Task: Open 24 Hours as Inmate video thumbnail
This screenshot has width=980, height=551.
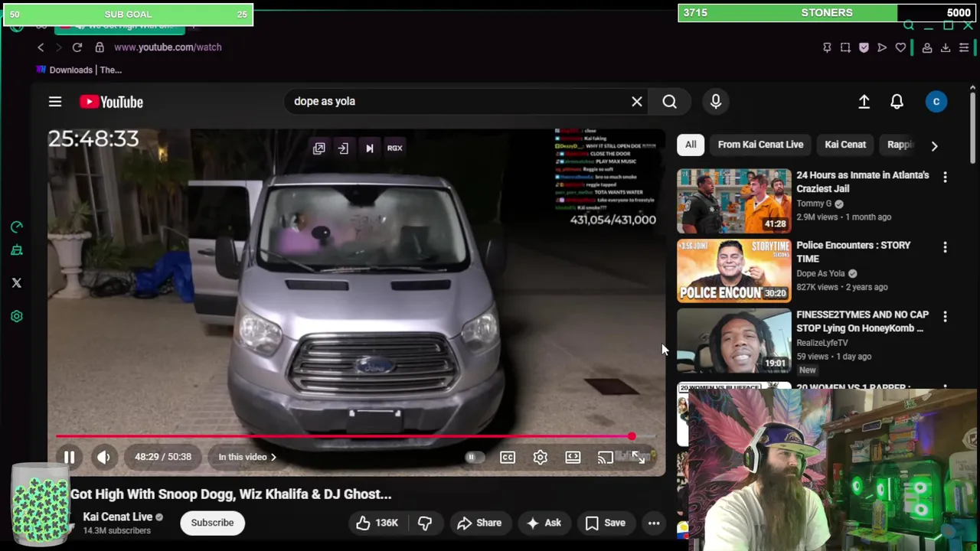Action: click(x=734, y=201)
